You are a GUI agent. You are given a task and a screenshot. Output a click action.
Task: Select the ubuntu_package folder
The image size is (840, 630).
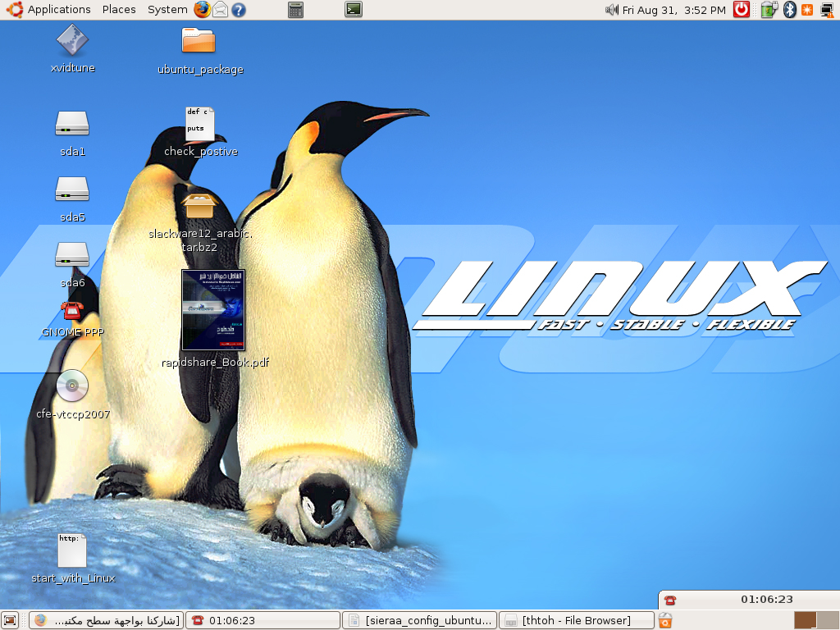[x=200, y=50]
